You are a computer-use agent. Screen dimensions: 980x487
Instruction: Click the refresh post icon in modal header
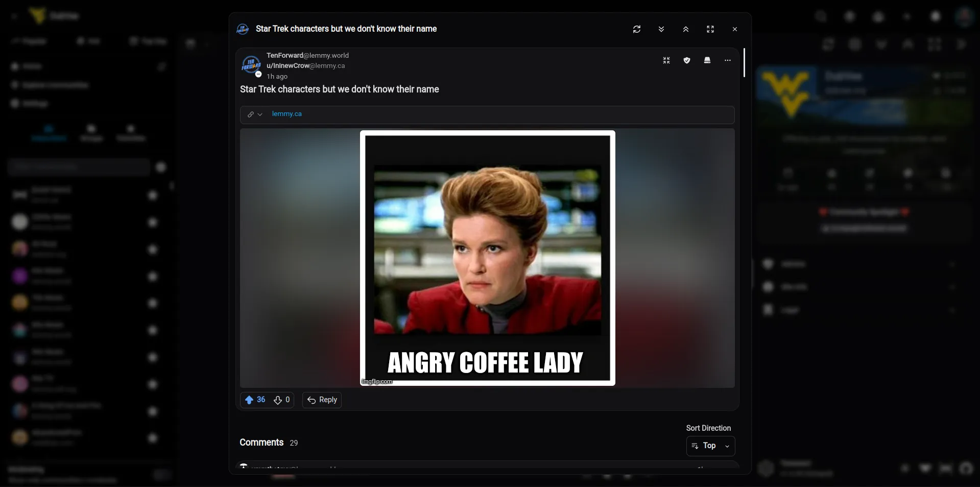[637, 29]
